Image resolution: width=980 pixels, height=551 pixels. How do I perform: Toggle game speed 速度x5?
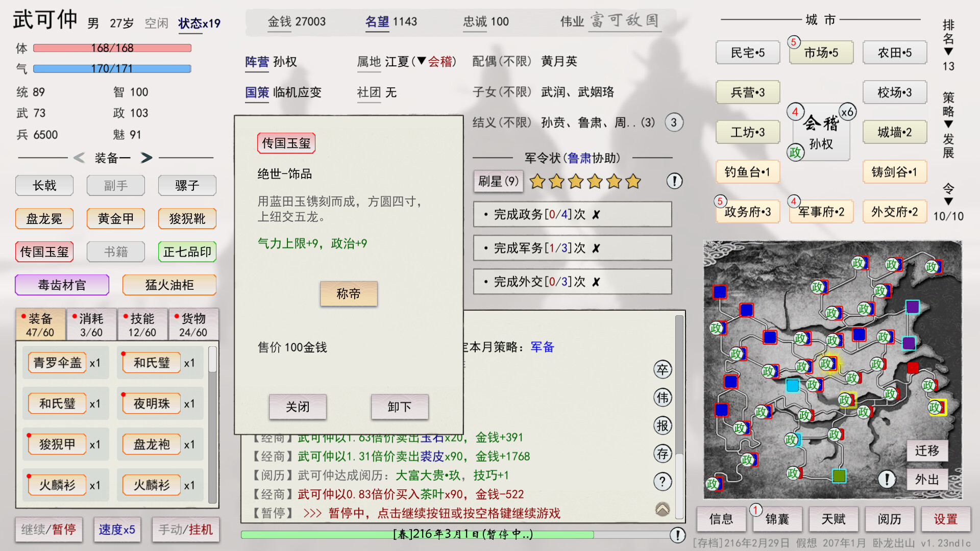pyautogui.click(x=117, y=530)
